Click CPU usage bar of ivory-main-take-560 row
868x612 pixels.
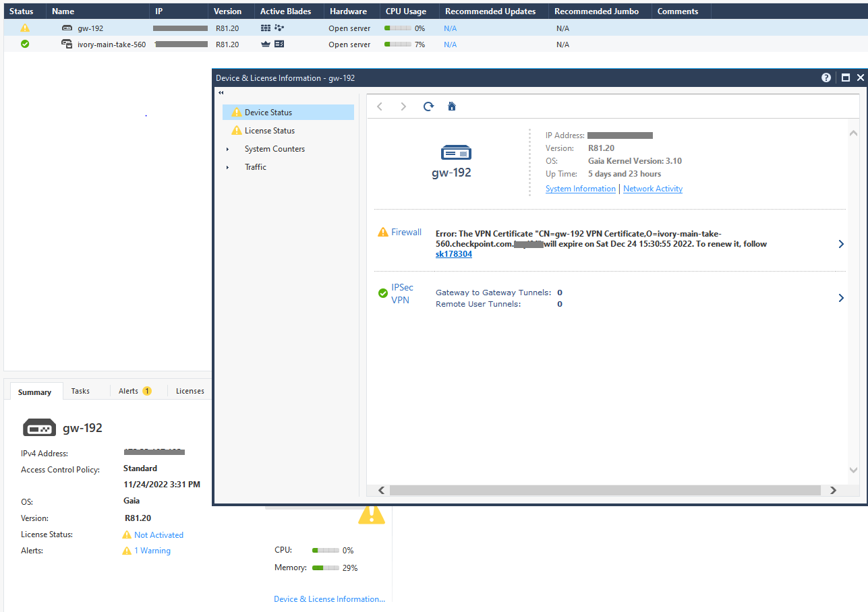click(398, 44)
